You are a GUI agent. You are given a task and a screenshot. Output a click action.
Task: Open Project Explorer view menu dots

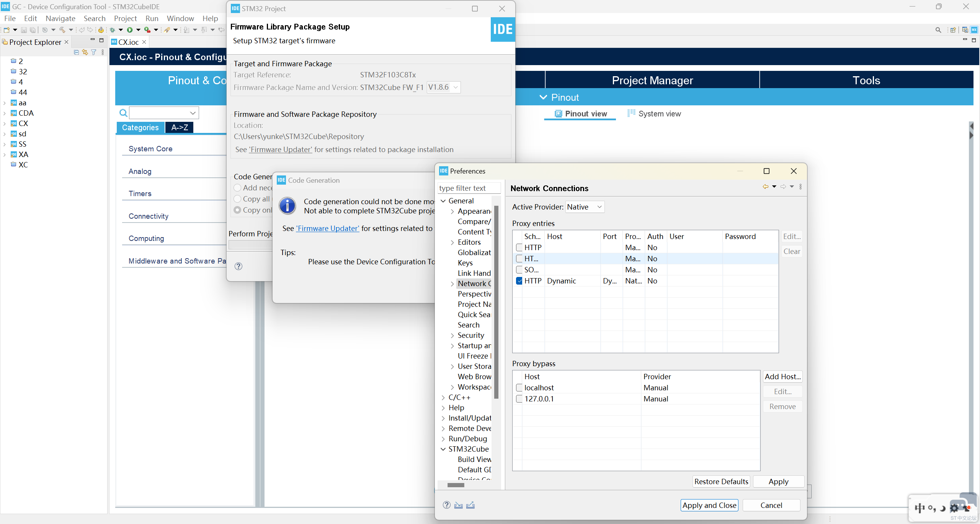[103, 52]
